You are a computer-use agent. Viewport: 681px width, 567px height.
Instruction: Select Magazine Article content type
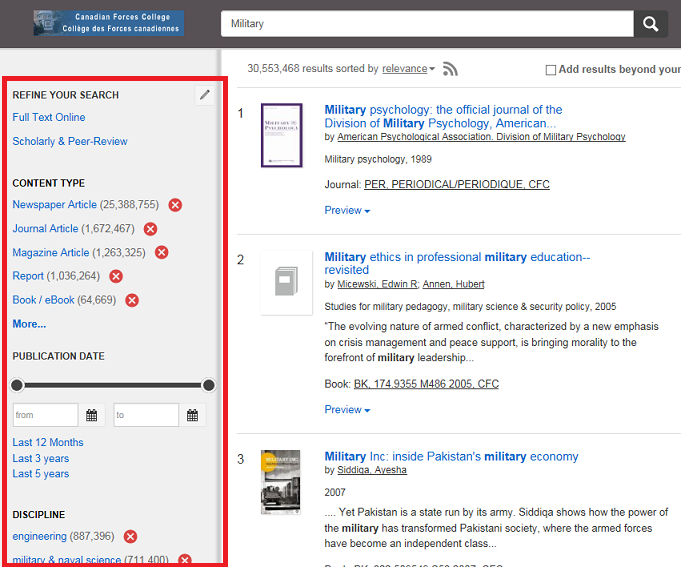coord(51,252)
